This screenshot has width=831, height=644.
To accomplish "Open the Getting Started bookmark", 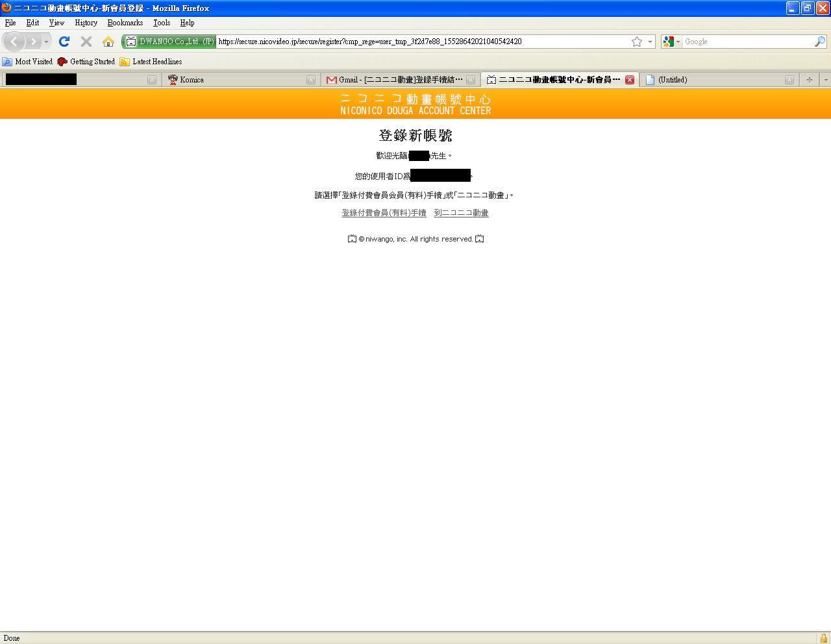I will (x=86, y=62).
